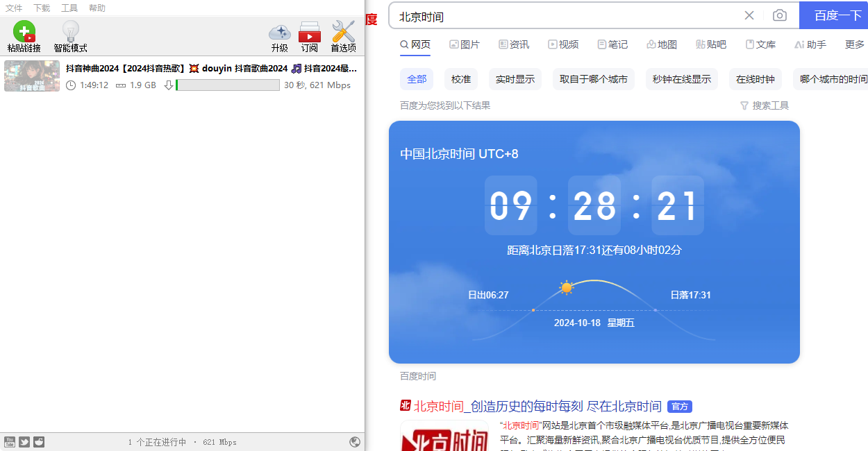Select the downloading video thumbnail
This screenshot has height=451, width=868.
coord(32,76)
